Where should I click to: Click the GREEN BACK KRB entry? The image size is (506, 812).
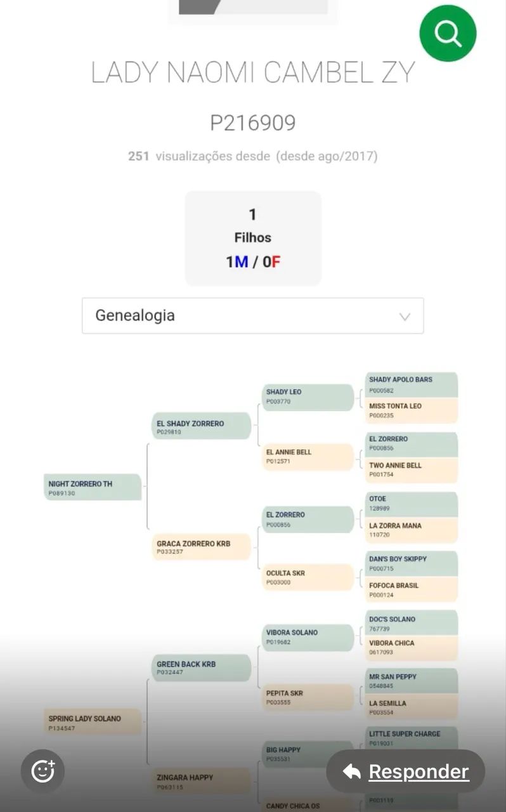coord(201,668)
